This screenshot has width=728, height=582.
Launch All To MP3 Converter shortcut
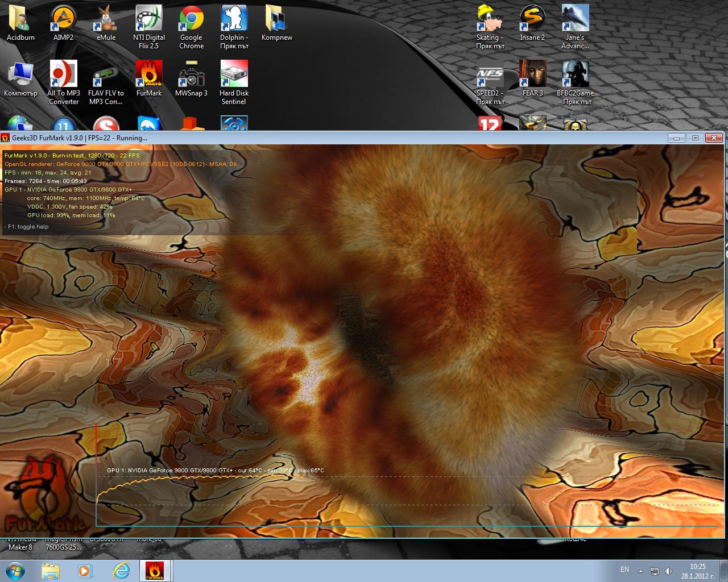tap(63, 82)
